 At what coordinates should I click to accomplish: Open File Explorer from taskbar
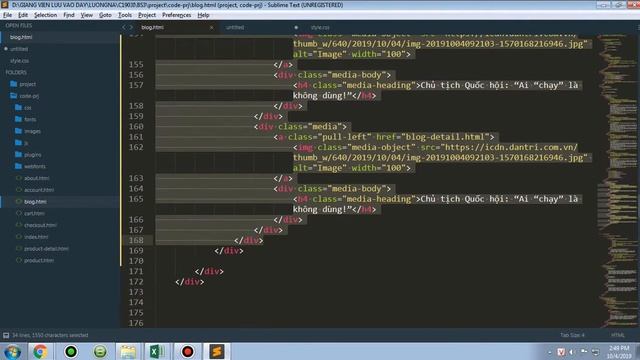coord(128,351)
